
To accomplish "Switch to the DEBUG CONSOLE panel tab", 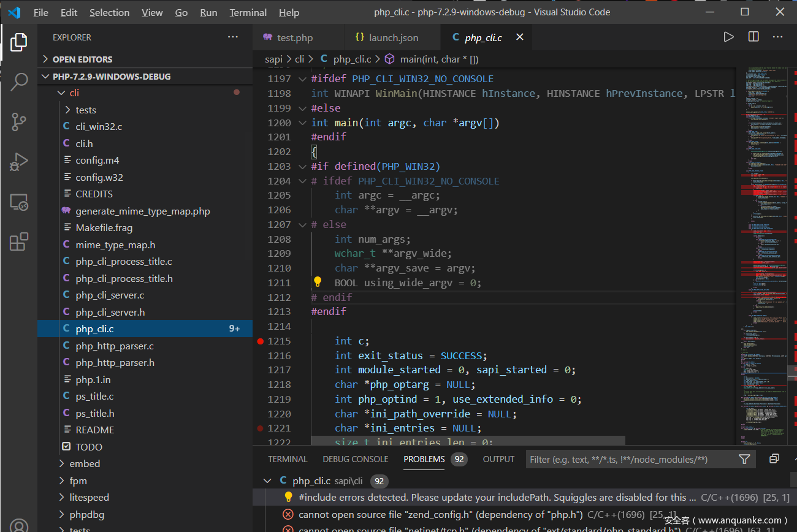I will (x=355, y=459).
